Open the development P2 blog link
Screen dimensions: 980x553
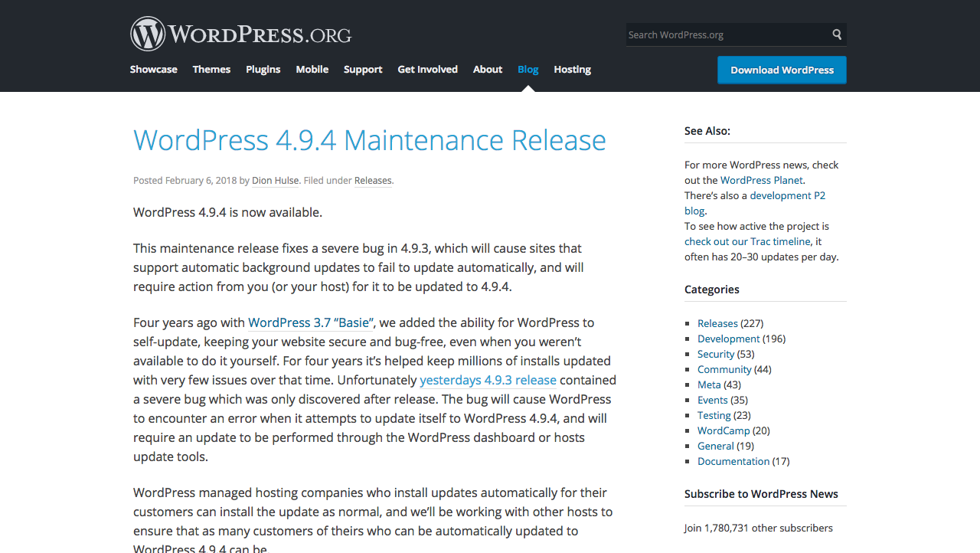[755, 203]
